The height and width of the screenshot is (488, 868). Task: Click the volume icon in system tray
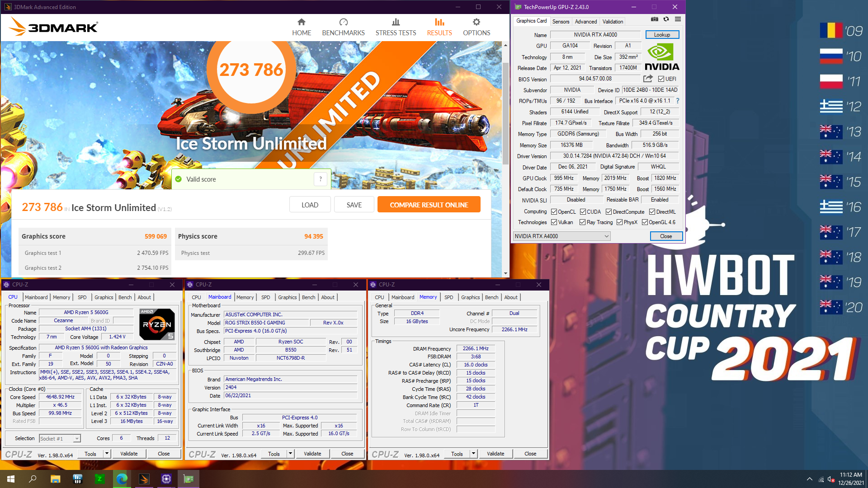point(831,479)
